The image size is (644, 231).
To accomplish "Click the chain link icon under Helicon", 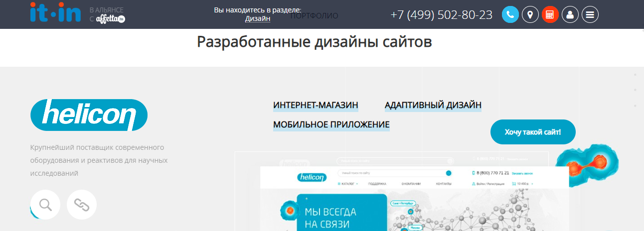I will 82,205.
